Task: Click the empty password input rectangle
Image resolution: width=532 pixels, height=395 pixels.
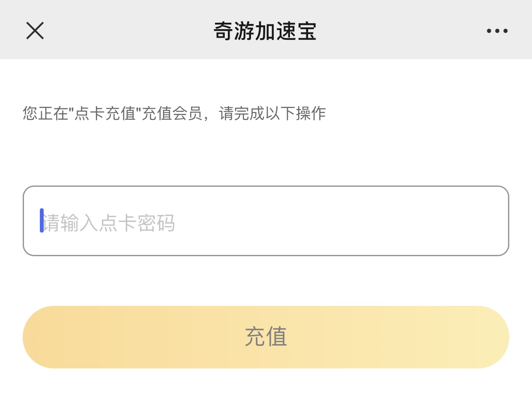Action: 266,221
